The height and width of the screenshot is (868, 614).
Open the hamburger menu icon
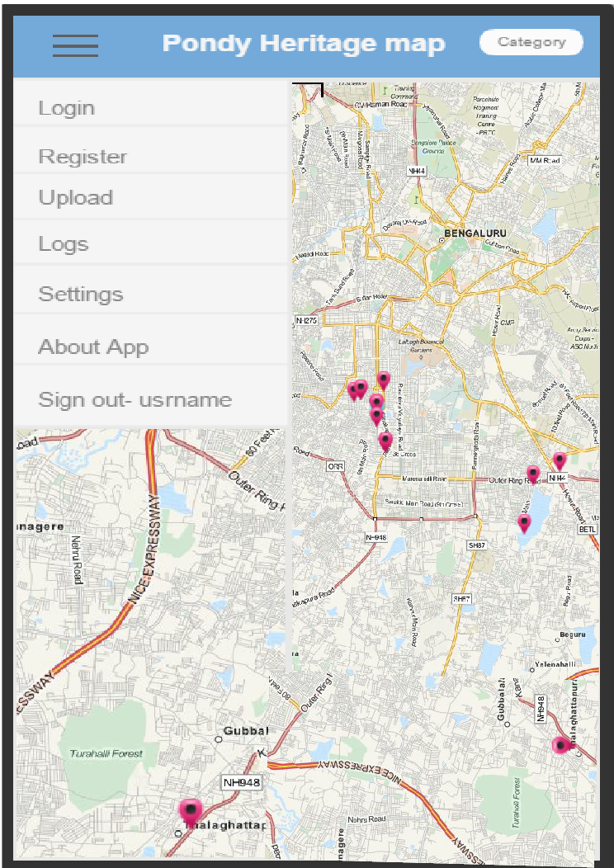tap(75, 45)
